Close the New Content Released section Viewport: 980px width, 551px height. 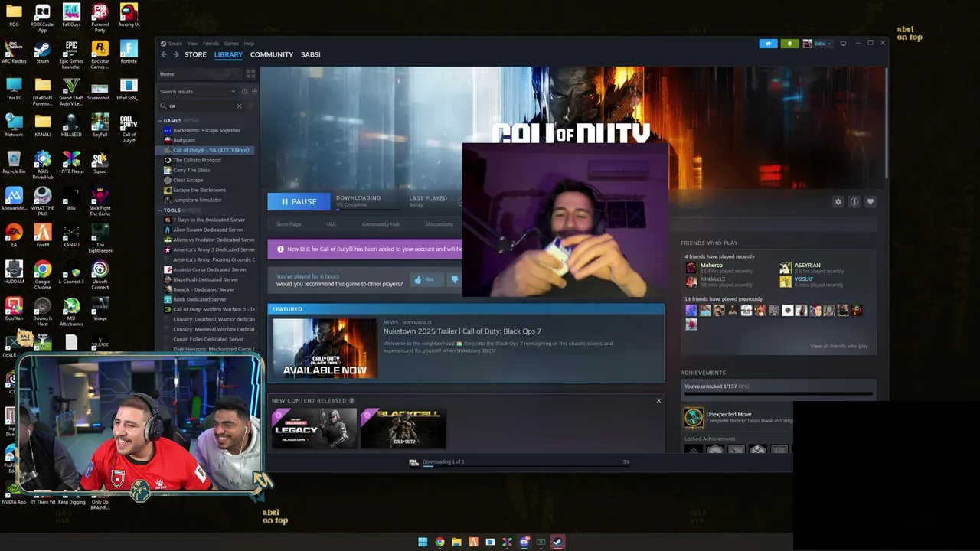pos(658,400)
